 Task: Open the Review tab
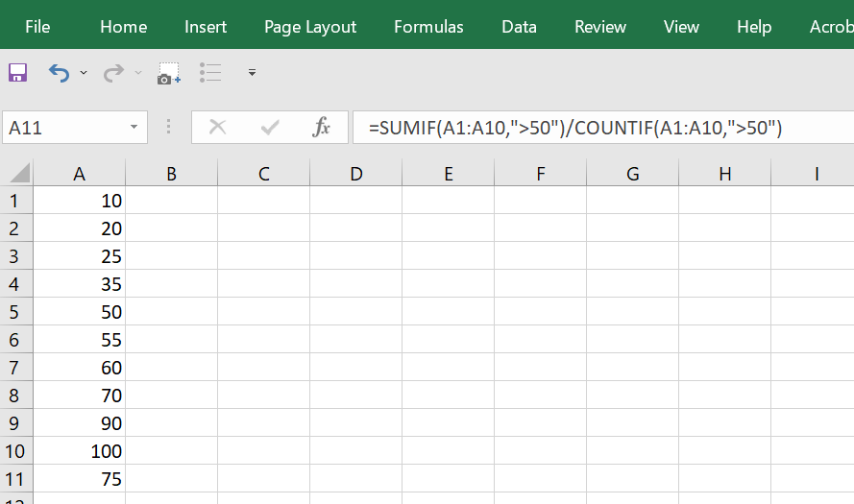tap(600, 27)
